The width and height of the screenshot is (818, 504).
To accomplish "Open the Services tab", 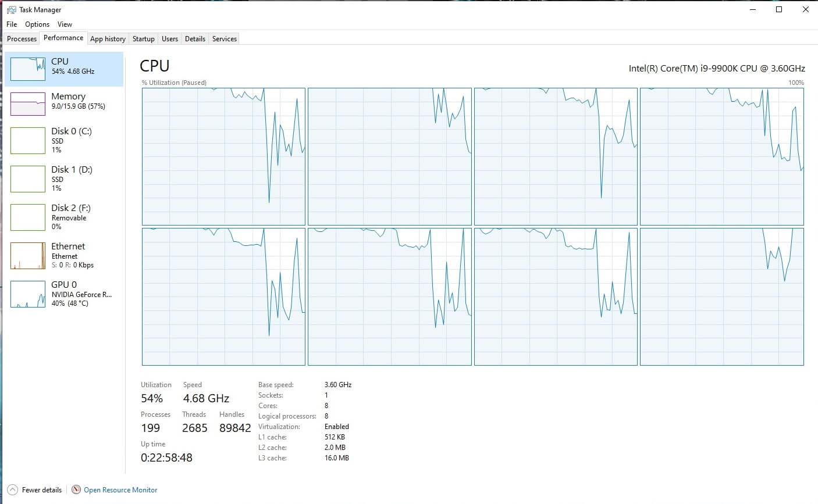I will click(224, 39).
